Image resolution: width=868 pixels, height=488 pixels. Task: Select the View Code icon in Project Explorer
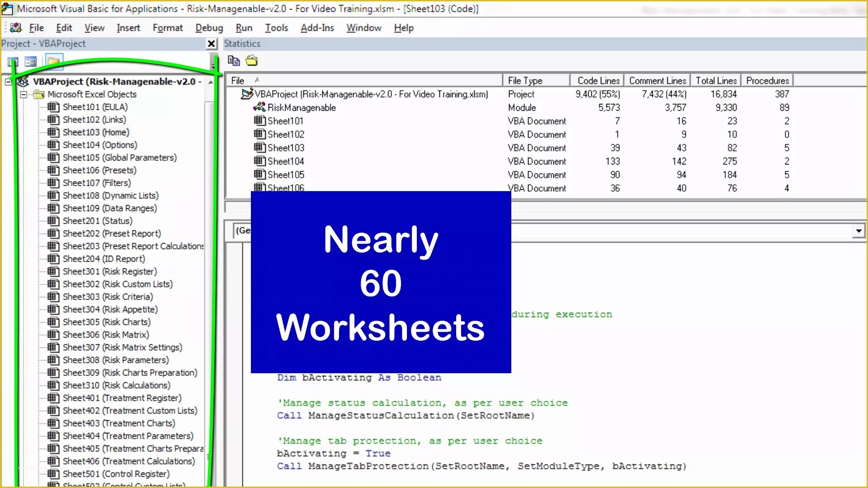pyautogui.click(x=13, y=61)
